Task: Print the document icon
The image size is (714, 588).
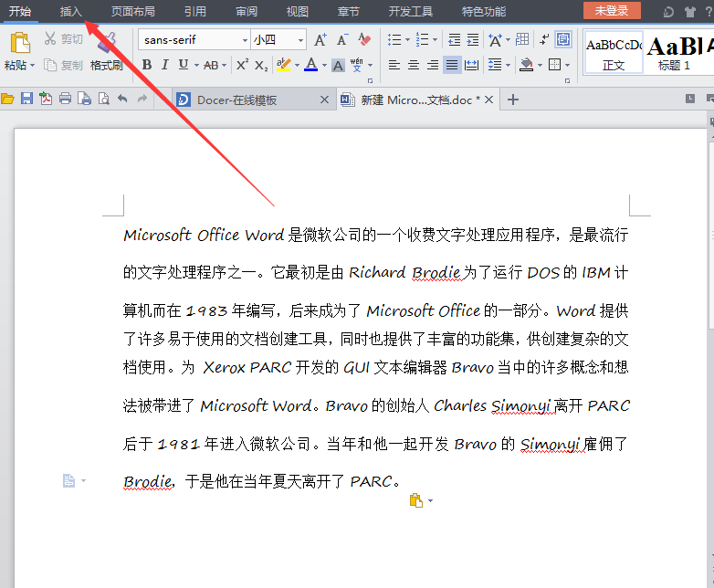Action: (x=65, y=99)
